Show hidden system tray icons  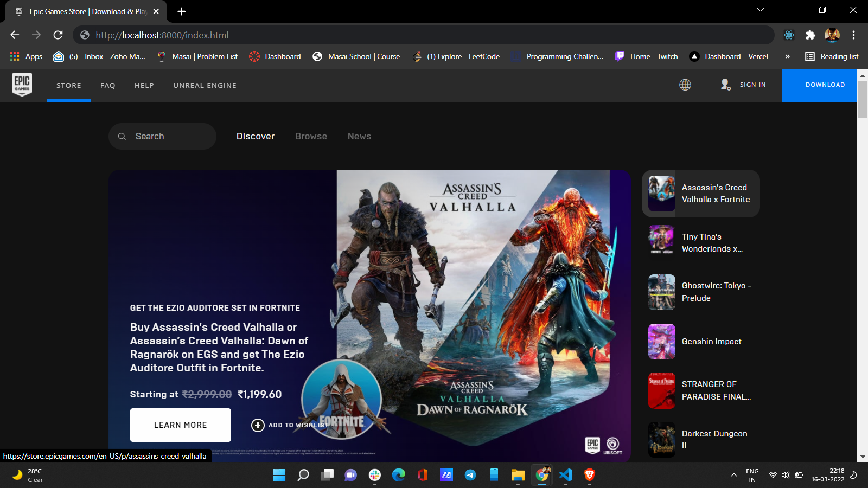coord(733,475)
